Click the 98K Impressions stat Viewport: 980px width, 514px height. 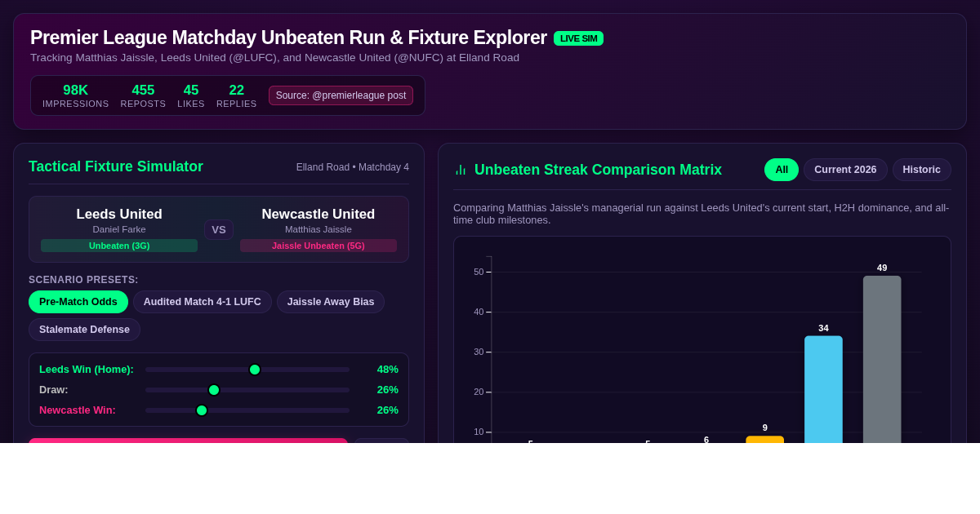[x=75, y=95]
